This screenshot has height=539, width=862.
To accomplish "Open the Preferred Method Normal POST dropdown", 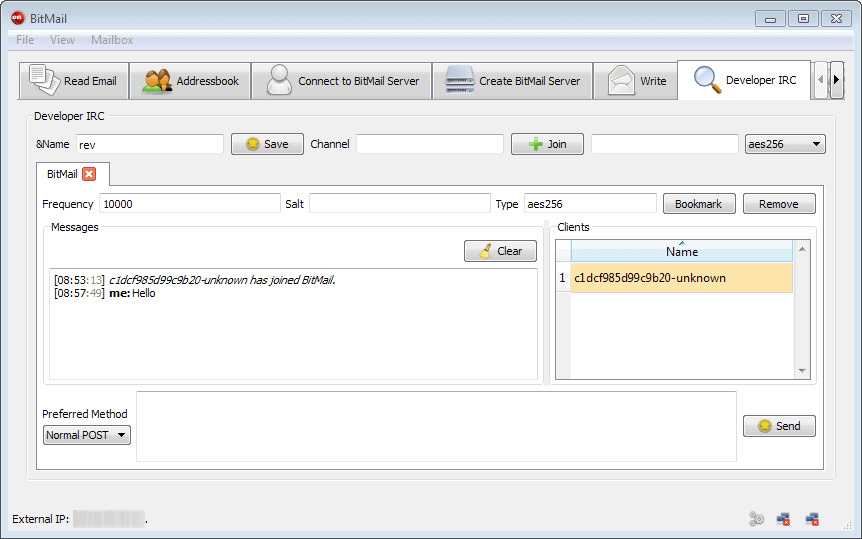I will click(x=87, y=435).
